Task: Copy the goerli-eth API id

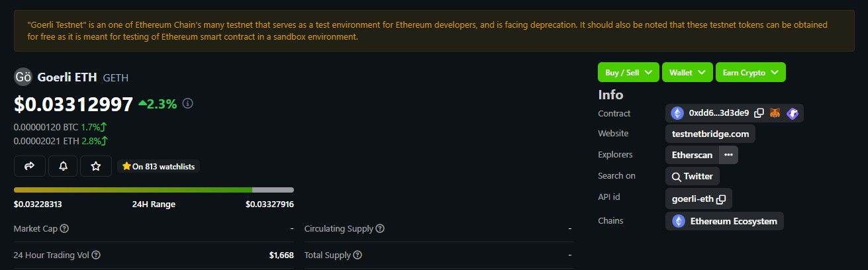Action: click(x=721, y=199)
